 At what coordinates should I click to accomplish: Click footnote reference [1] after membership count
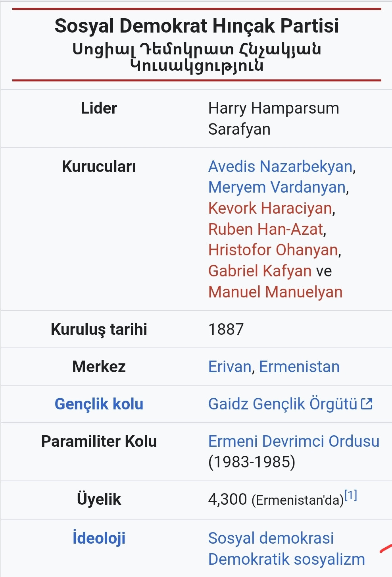(351, 495)
